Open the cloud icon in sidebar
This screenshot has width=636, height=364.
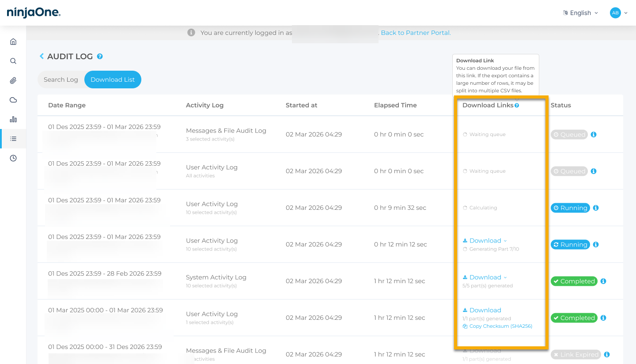click(x=13, y=100)
